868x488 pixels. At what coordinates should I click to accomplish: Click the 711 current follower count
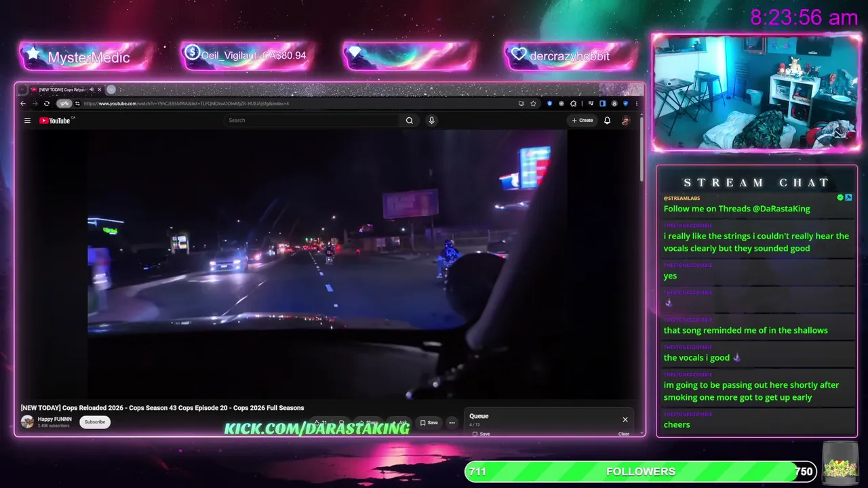(x=477, y=471)
